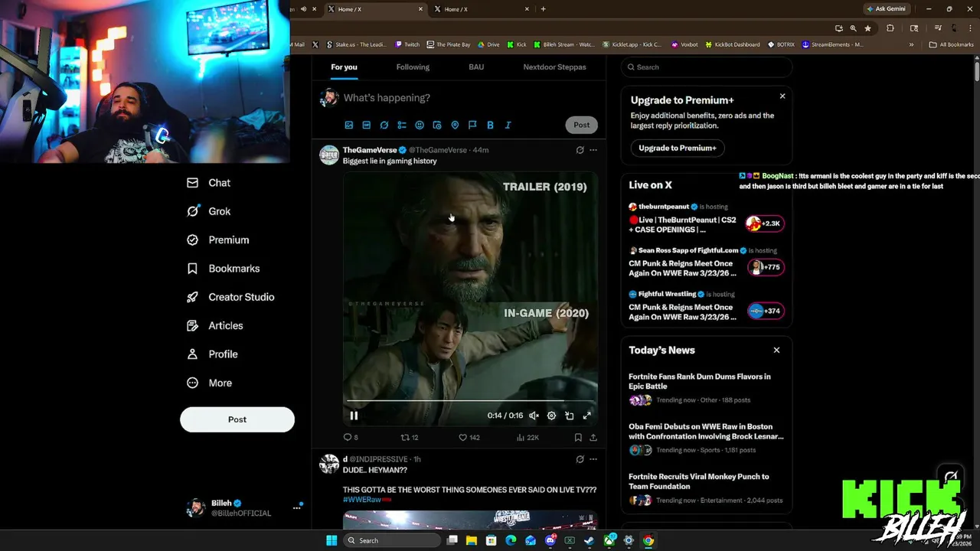Schedule the post with calendar icon
980x551 pixels.
click(x=437, y=125)
